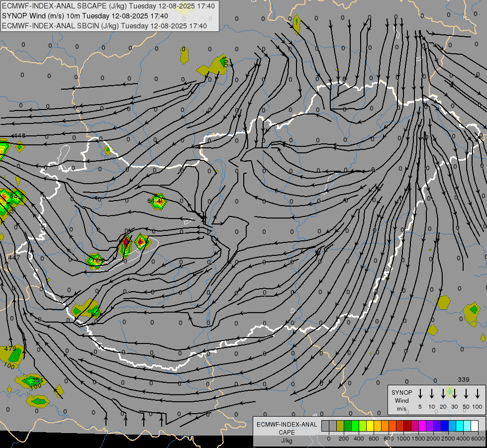This screenshot has height=448, width=487.
Task: Click the 30 m/s wind arrow in SYNOP legend
Action: 454,394
